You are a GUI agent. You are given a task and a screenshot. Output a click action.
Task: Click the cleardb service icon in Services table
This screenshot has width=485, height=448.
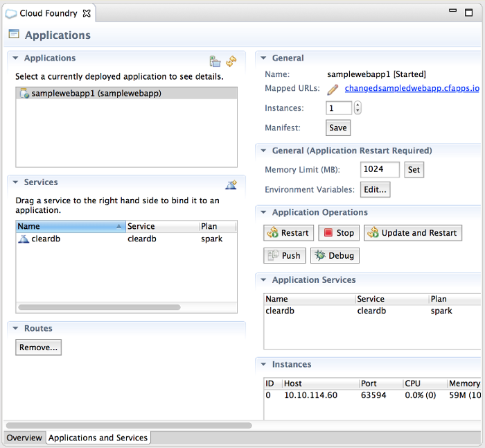point(24,239)
